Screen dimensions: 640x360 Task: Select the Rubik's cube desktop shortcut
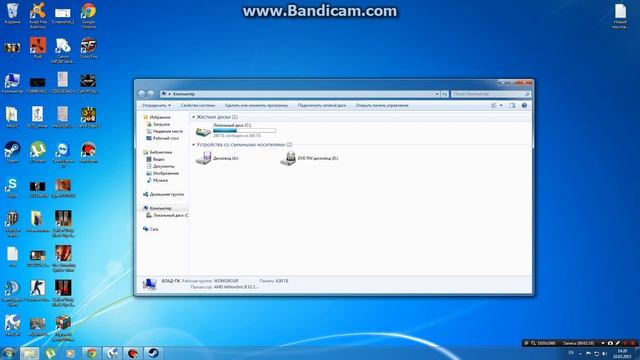[63, 328]
